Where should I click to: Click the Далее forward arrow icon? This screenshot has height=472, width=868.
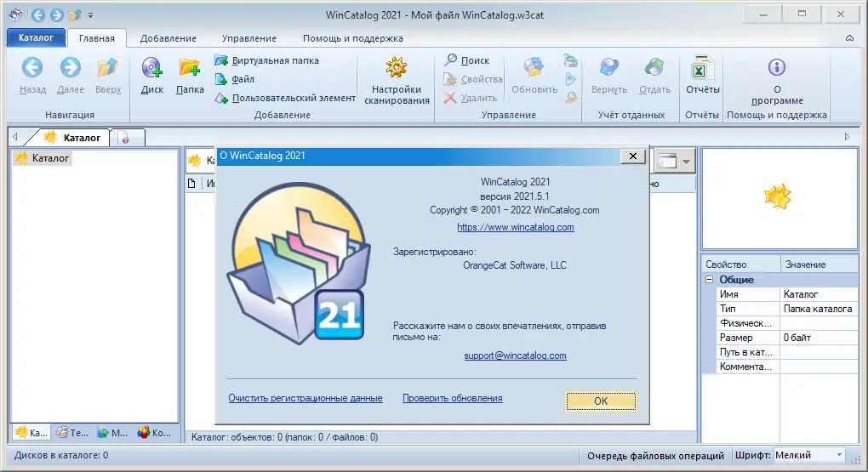(x=71, y=67)
